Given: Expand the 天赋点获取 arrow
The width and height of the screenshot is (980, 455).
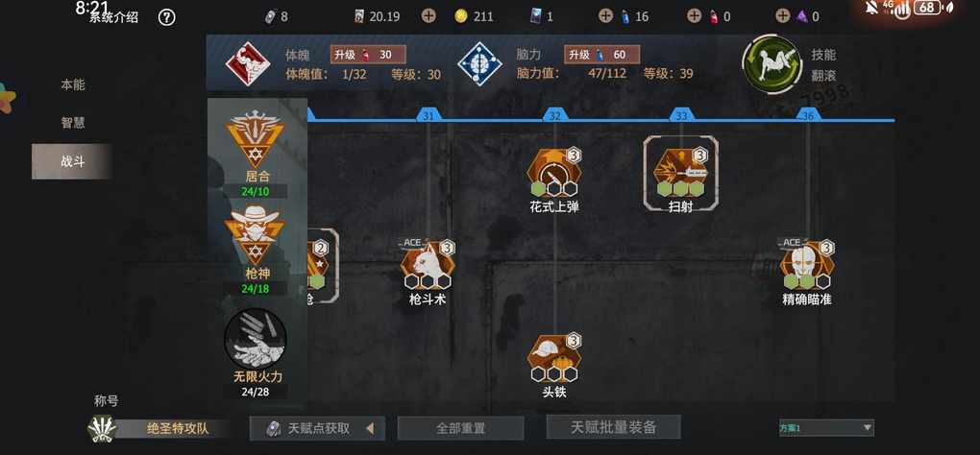Looking at the screenshot, I should 369,428.
